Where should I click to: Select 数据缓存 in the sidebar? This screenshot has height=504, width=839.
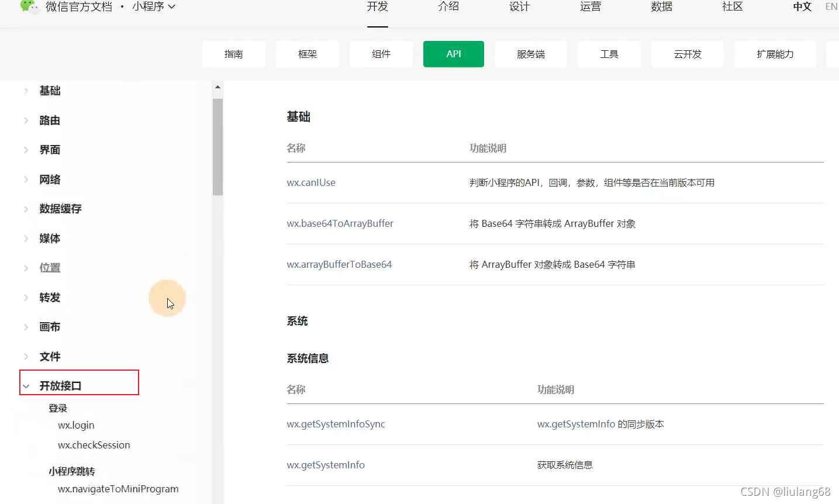60,209
